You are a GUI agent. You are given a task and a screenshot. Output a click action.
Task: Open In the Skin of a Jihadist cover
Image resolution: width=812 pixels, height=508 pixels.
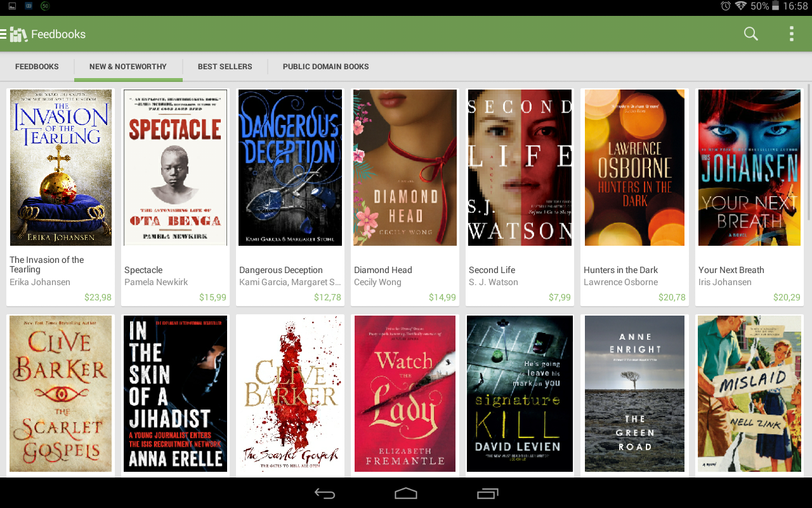[176, 394]
